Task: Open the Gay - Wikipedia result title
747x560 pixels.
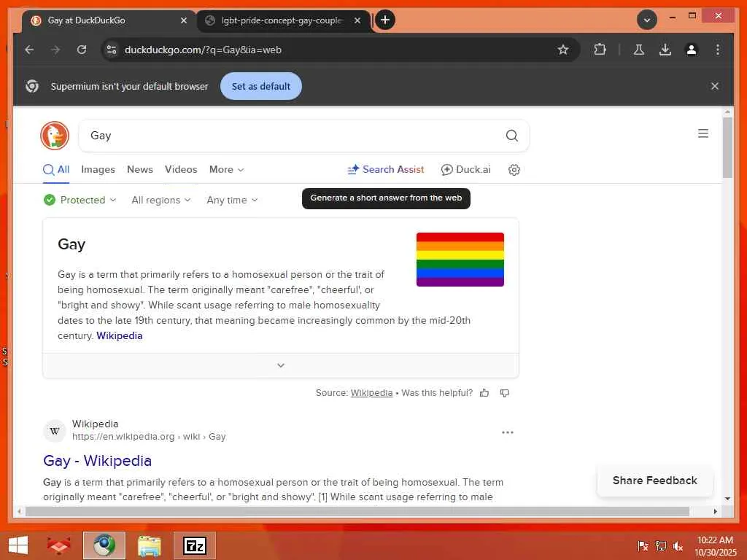Action: pos(97,461)
